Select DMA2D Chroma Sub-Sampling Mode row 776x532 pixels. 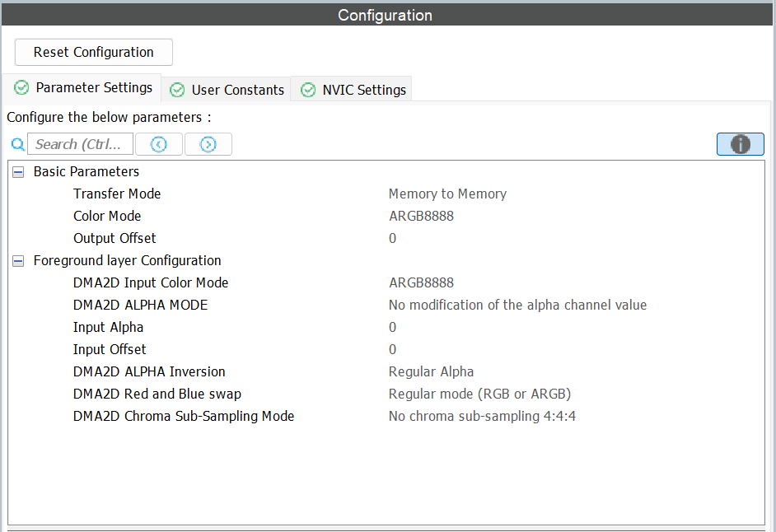click(183, 416)
